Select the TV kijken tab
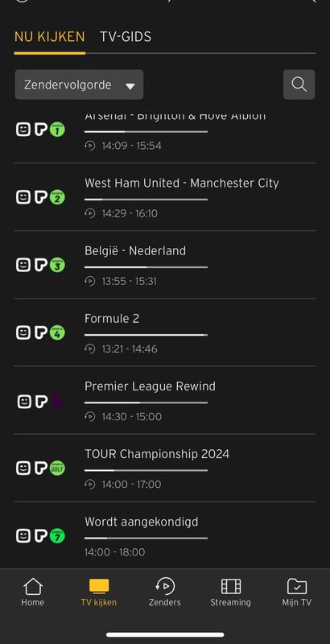The image size is (330, 644). point(99,592)
